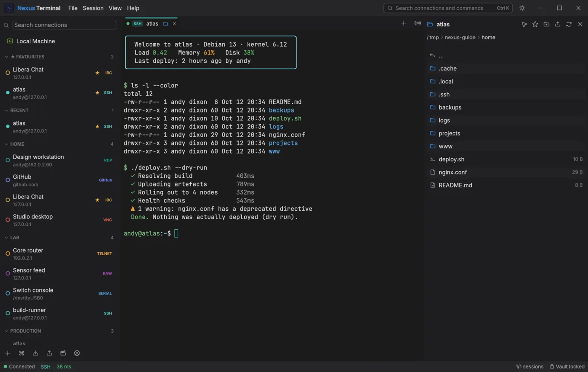Create a new folder in the file panel
The width and height of the screenshot is (588, 372).
[x=546, y=24]
